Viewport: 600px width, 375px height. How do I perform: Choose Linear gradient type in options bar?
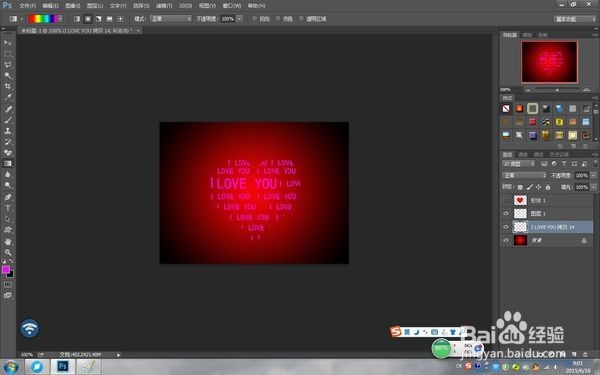[77, 18]
